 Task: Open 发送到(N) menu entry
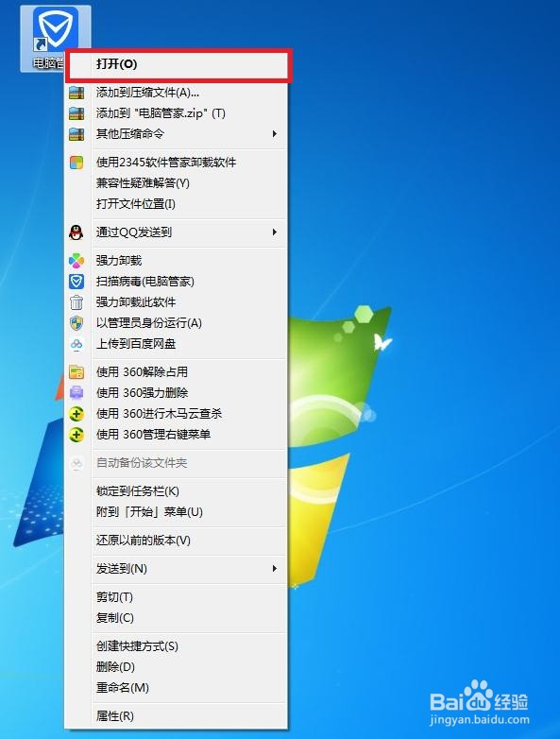pos(177,568)
